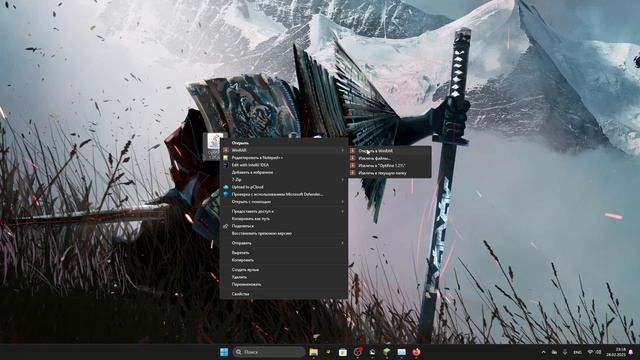
Task: Expand the 7-Zip submenu arrow
Action: 342,180
